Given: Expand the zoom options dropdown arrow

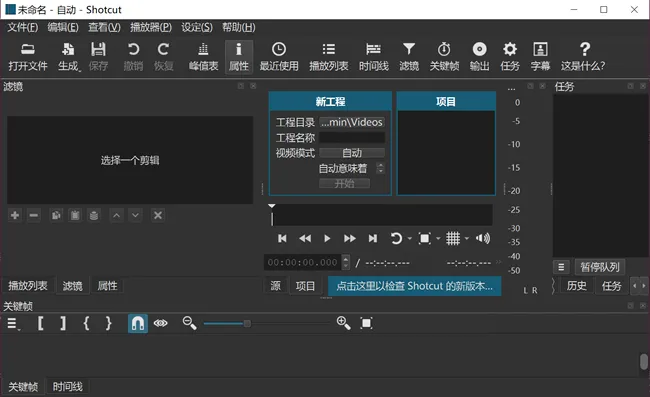Looking at the screenshot, I should click(438, 238).
